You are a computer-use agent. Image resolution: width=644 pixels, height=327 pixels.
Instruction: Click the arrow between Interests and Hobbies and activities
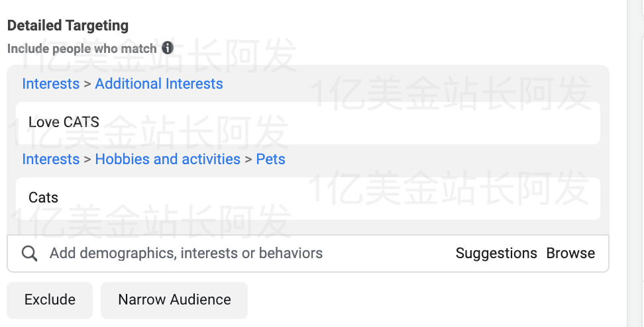87,160
